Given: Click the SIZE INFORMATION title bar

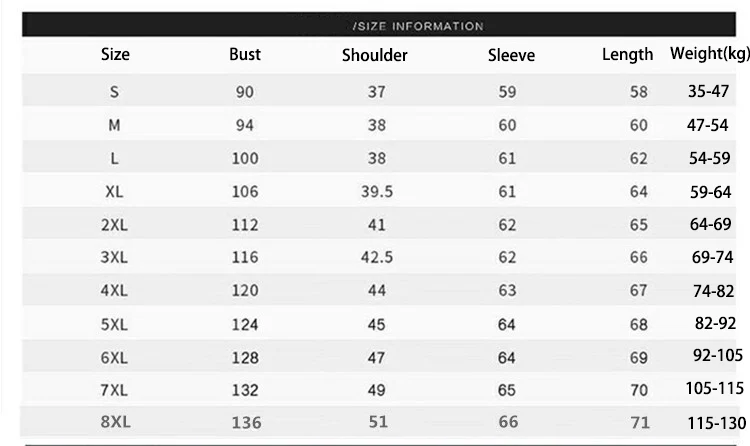Looking at the screenshot, I should pyautogui.click(x=418, y=25).
